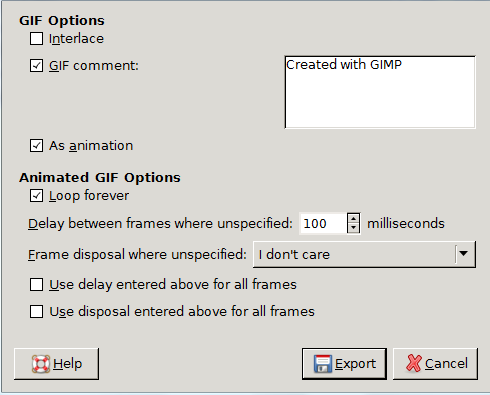This screenshot has height=395, width=490.
Task: Click the floppy disk Export icon
Action: 323,364
